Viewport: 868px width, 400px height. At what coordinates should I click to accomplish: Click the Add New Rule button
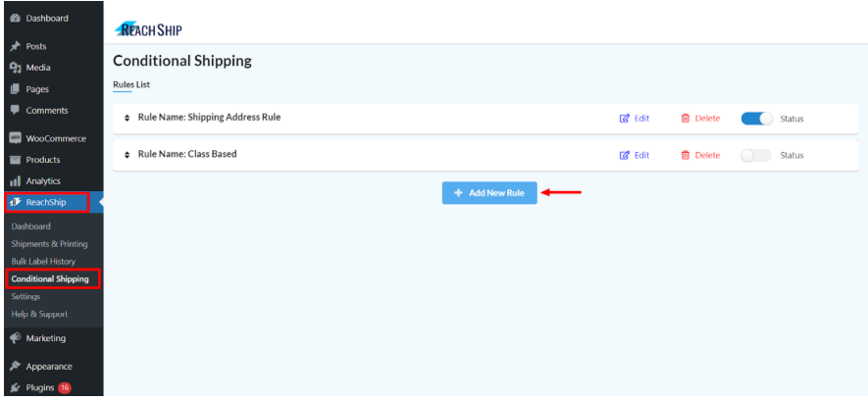click(489, 193)
